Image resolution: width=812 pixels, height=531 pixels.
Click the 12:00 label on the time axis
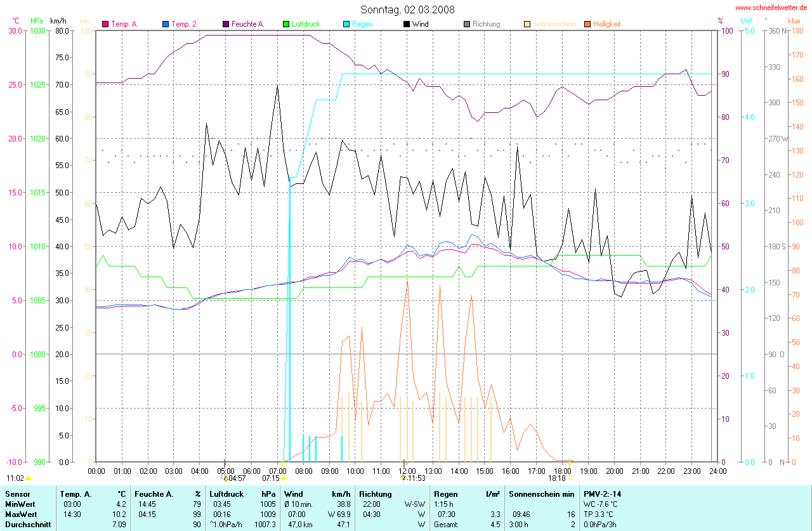click(x=407, y=471)
